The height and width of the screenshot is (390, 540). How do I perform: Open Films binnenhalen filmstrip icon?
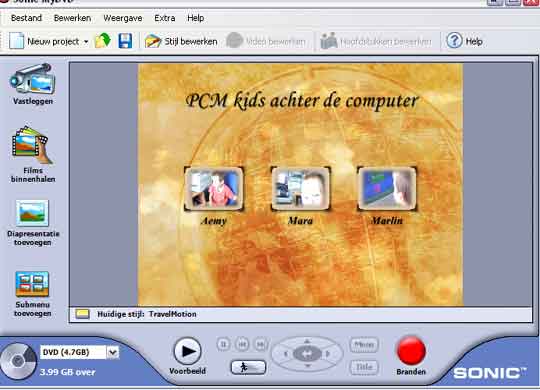point(32,145)
